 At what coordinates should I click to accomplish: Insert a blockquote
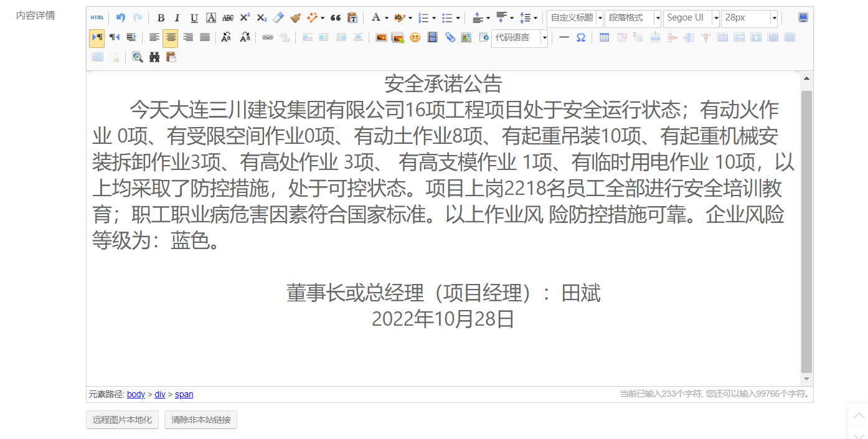click(336, 18)
